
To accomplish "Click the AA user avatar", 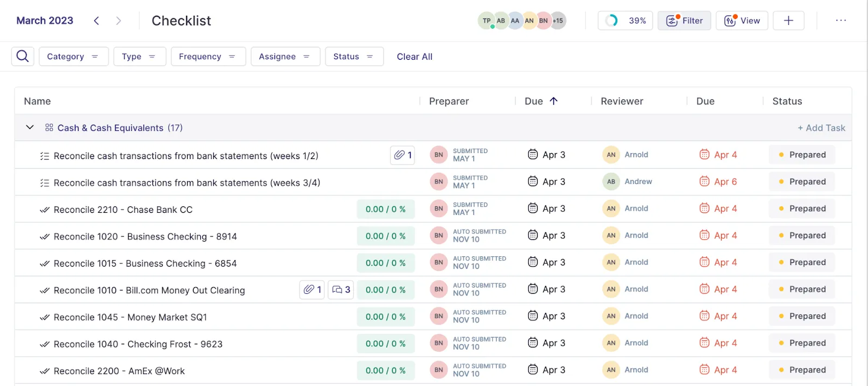I will tap(515, 21).
